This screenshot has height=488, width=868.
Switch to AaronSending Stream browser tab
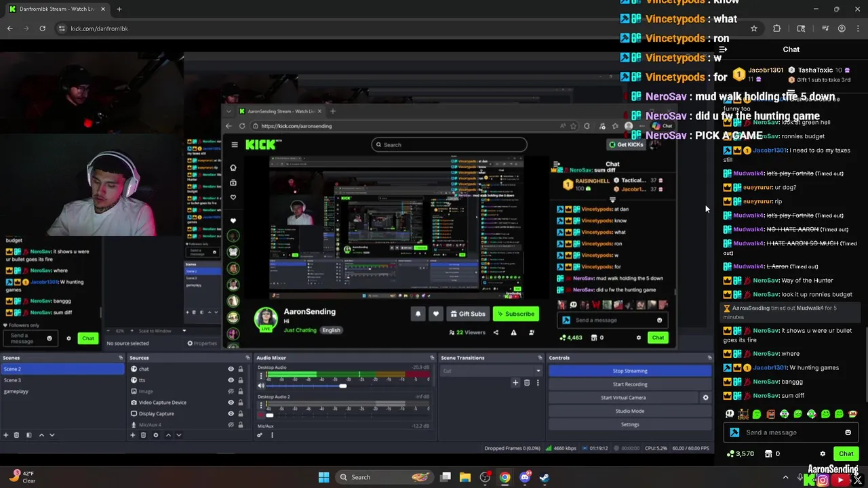[x=280, y=111]
